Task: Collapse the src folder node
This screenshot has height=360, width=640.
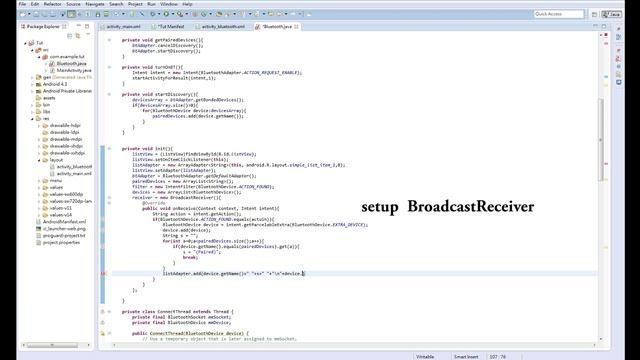Action: click(32, 50)
